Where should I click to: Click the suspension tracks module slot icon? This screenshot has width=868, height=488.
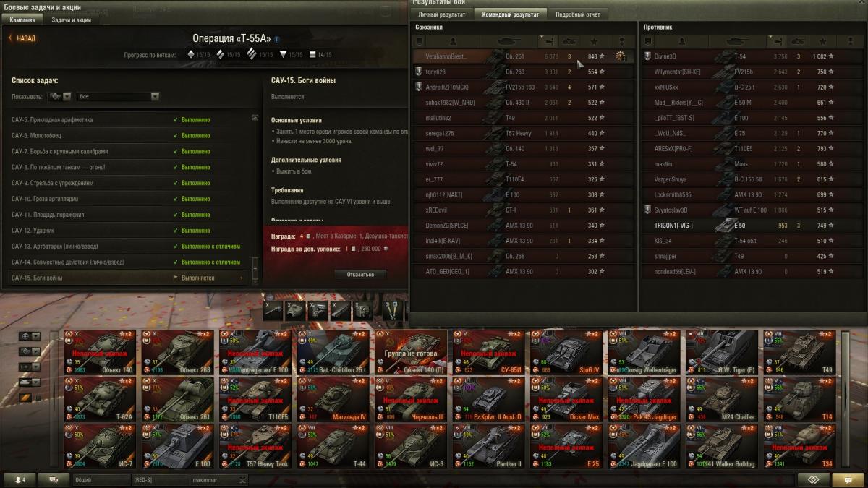coord(341,310)
